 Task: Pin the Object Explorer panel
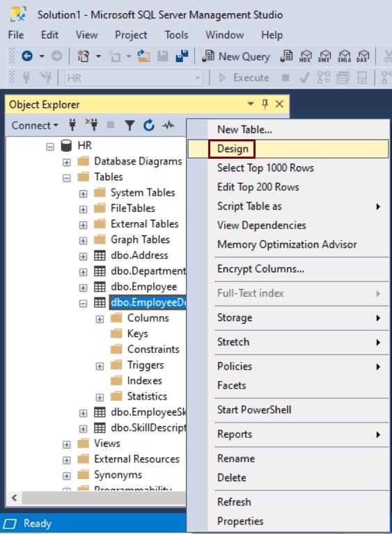tap(265, 104)
